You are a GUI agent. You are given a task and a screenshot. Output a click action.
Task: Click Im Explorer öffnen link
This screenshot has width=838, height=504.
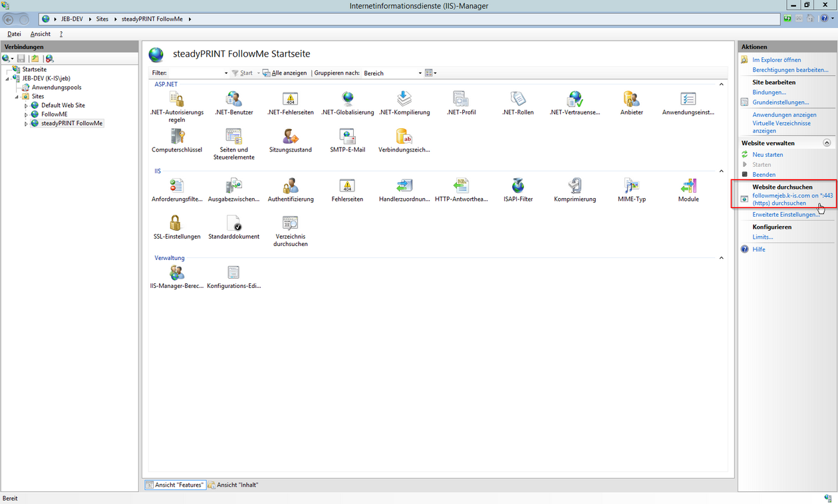[777, 60]
